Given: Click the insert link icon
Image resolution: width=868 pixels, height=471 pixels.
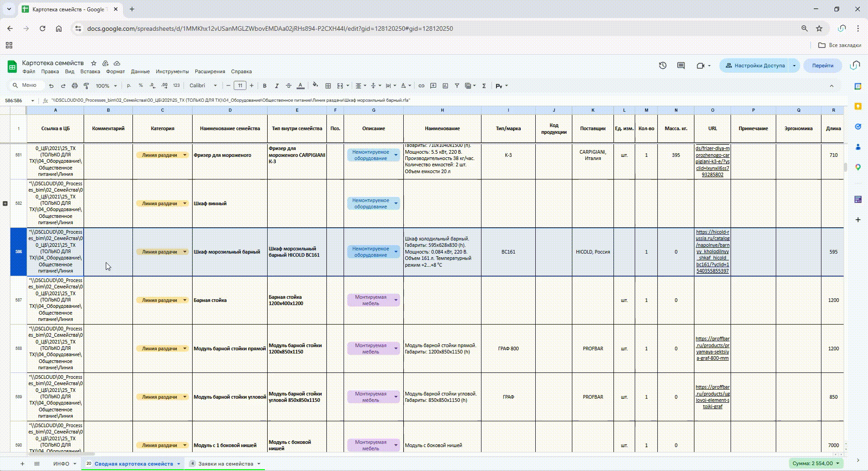Looking at the screenshot, I should point(421,86).
